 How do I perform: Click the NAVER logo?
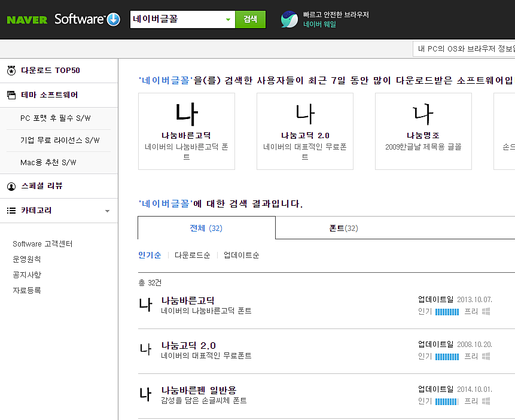point(27,20)
